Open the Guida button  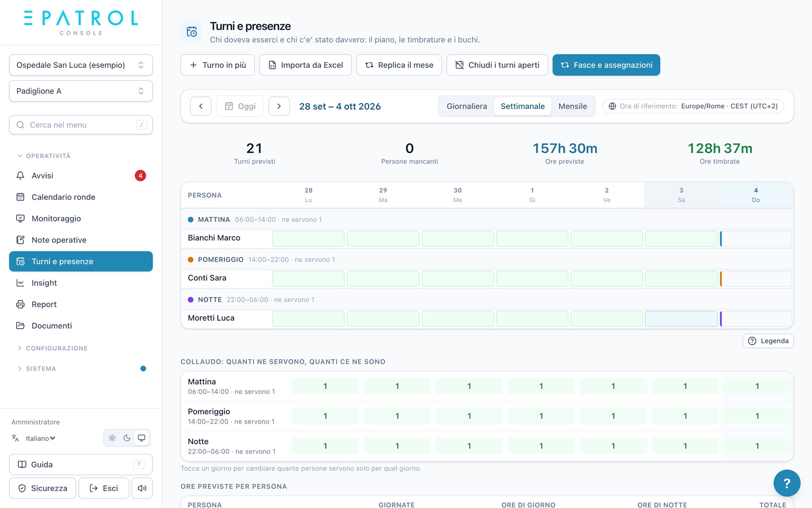pyautogui.click(x=81, y=465)
